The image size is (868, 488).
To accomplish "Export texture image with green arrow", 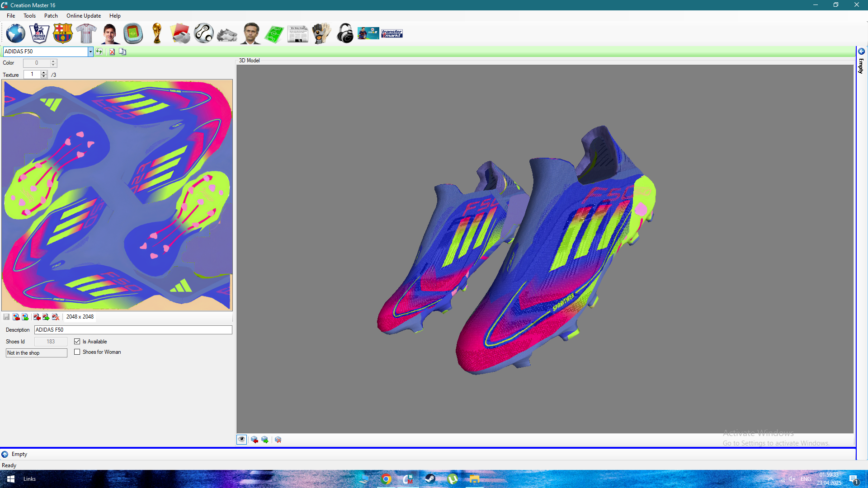I will click(x=25, y=317).
